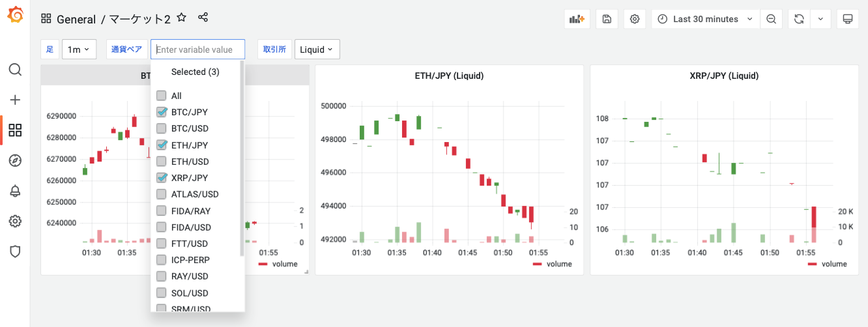Add a panel with bar-chart plus icon
The image size is (868, 327).
click(x=577, y=19)
